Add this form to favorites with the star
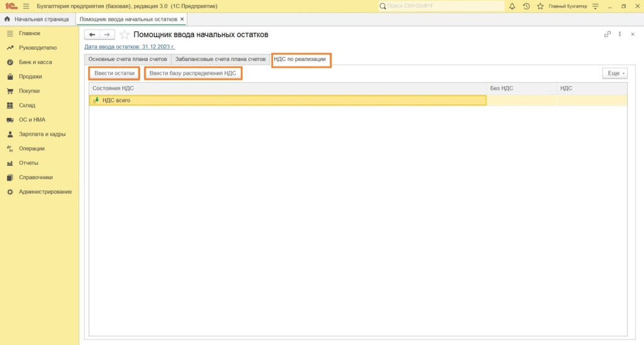 125,35
